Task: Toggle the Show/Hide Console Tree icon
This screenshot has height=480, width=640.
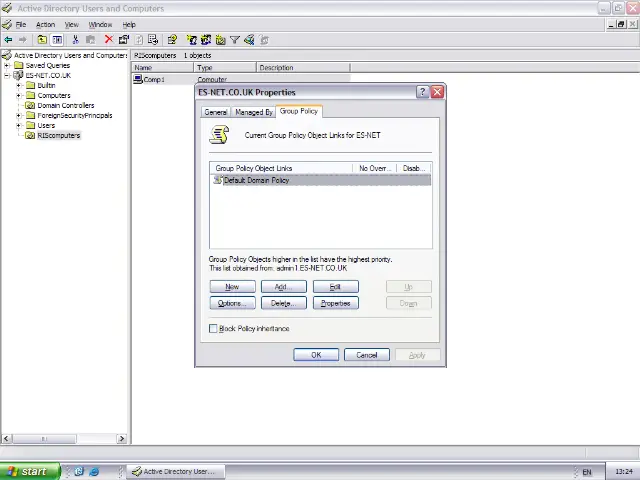Action: click(57, 40)
